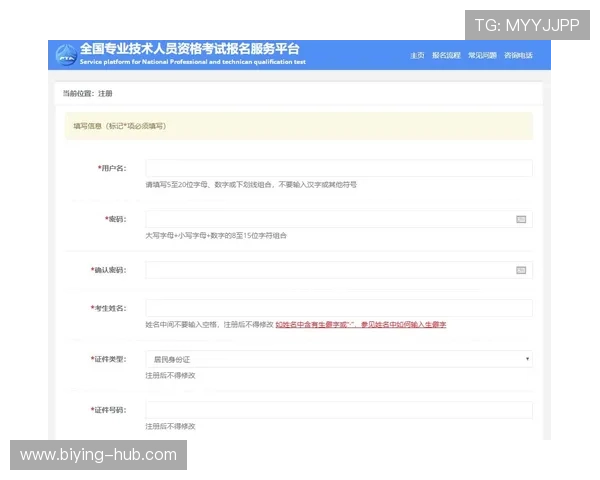
Task: Click the username hint about 5至20位字母
Action: coord(251,184)
